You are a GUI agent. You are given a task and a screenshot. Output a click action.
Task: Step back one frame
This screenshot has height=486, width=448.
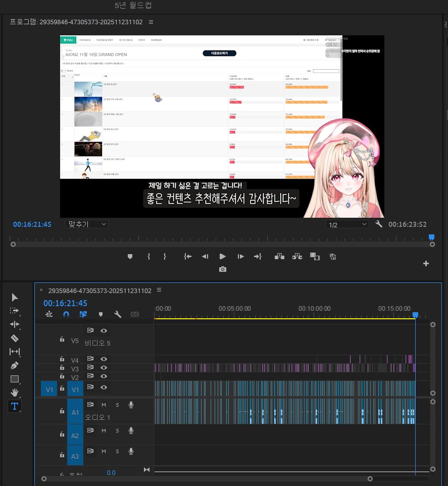(205, 256)
